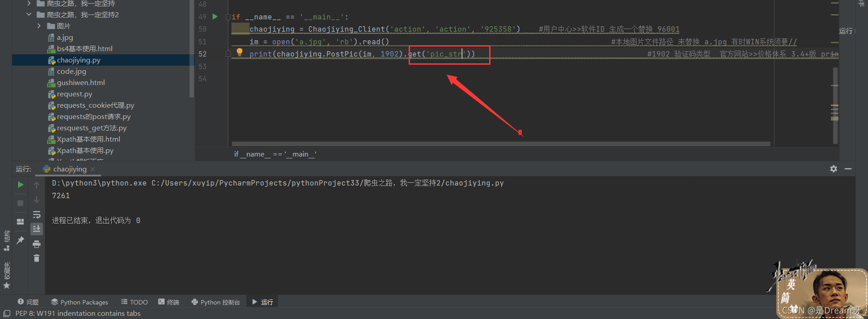Place cursor on line 51 open('a.jpg') code
The image size is (868, 319).
(x=319, y=42)
